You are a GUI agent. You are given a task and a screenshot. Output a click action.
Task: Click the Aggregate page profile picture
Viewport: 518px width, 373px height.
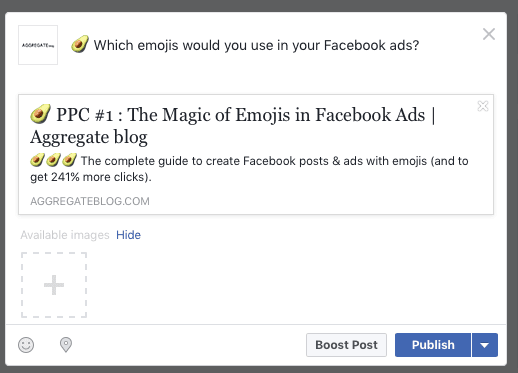38,45
